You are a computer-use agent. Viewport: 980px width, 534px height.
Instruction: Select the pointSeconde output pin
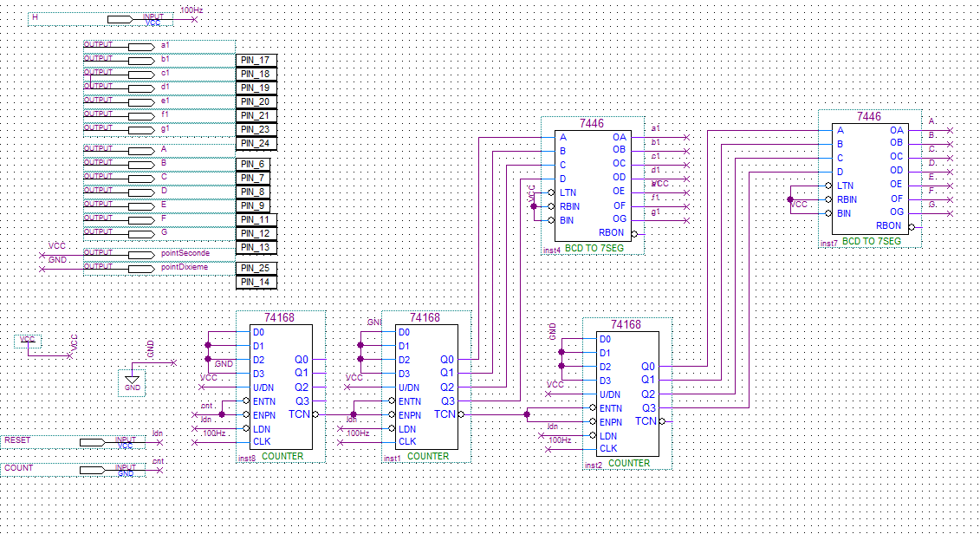tap(139, 254)
